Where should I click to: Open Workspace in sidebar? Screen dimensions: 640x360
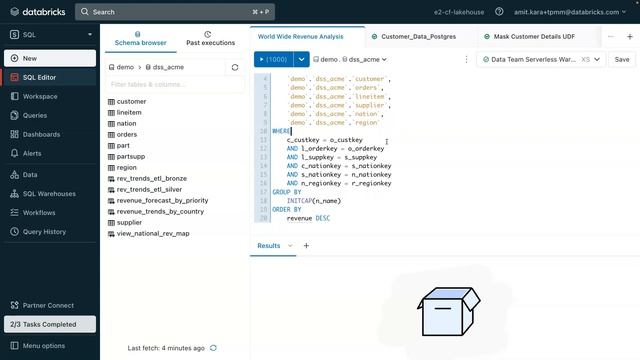[x=50, y=96]
